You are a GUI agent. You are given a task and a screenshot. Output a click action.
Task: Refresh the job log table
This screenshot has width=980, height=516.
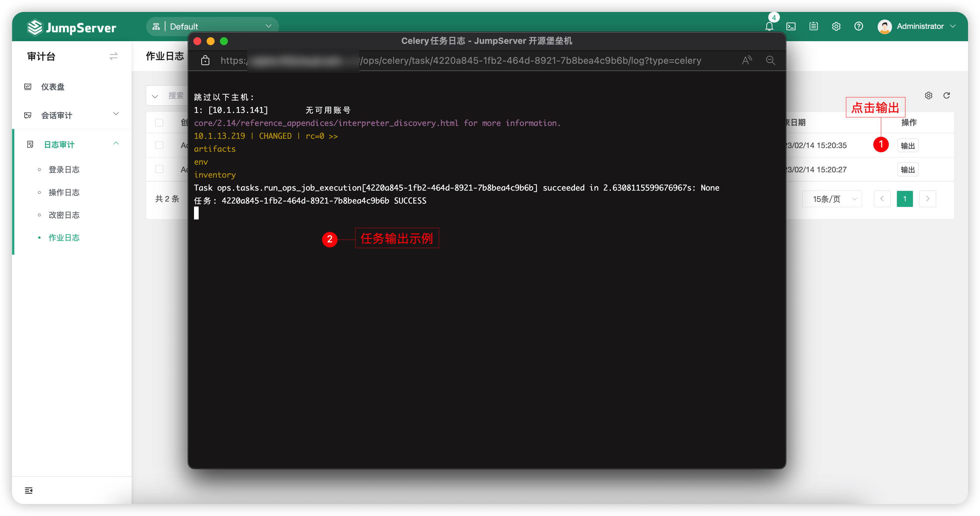pyautogui.click(x=946, y=95)
